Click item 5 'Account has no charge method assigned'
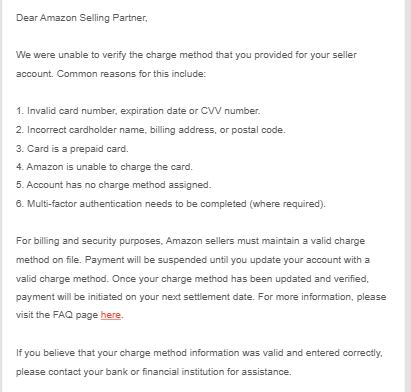 click(114, 185)
